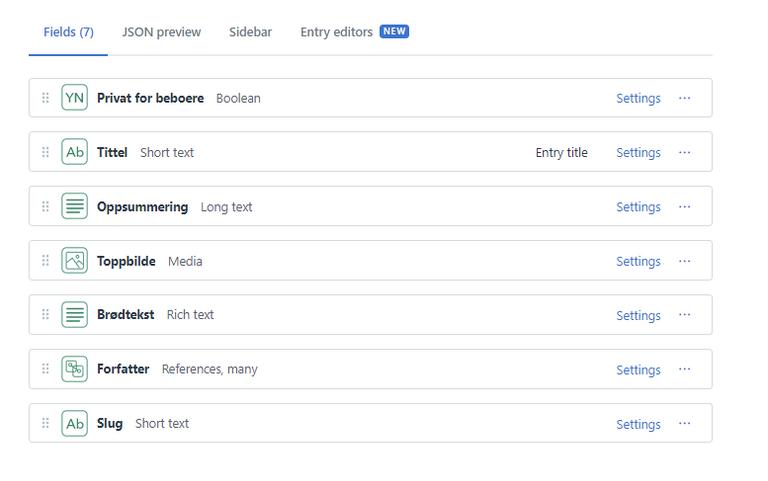Open the more actions menu for Oppsummering

coord(685,207)
